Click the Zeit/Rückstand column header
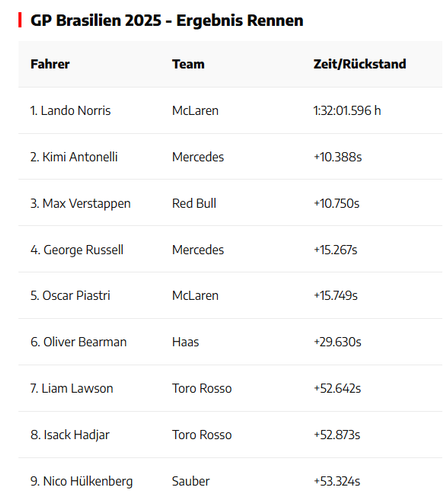 pos(360,64)
